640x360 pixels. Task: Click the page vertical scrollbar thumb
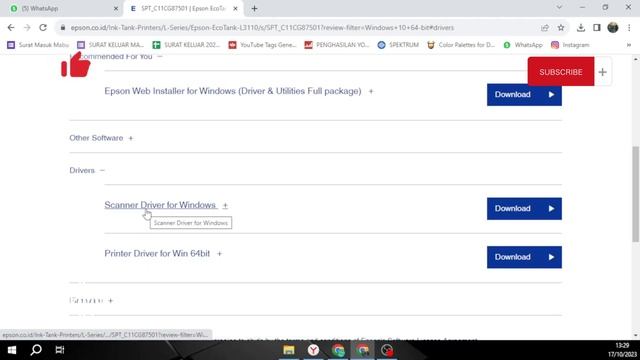pos(636,194)
